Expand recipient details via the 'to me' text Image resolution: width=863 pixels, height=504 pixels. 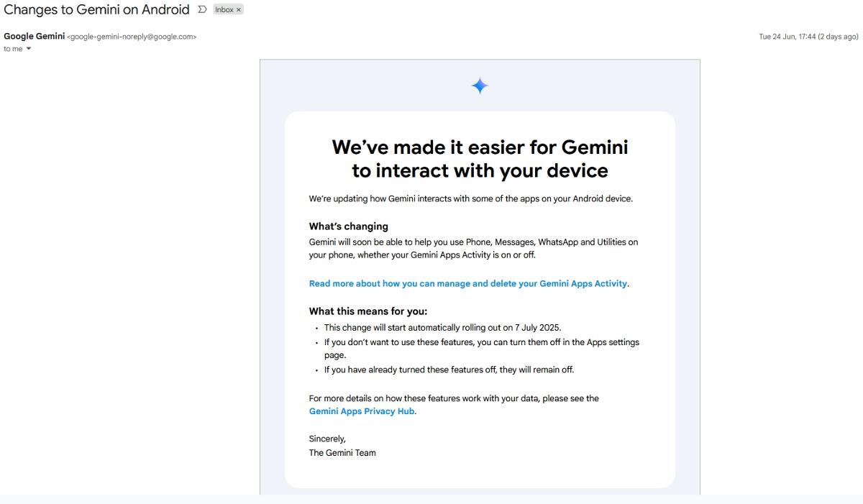coord(12,48)
